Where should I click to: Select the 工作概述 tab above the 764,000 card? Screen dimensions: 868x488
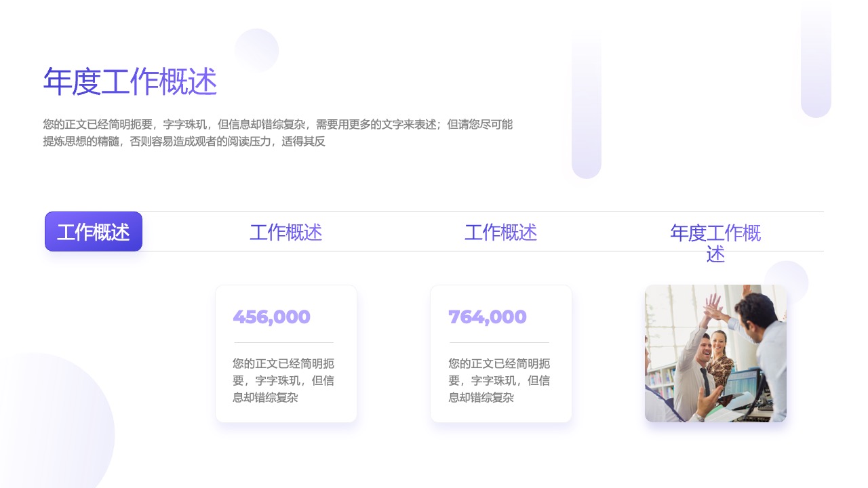coord(500,232)
